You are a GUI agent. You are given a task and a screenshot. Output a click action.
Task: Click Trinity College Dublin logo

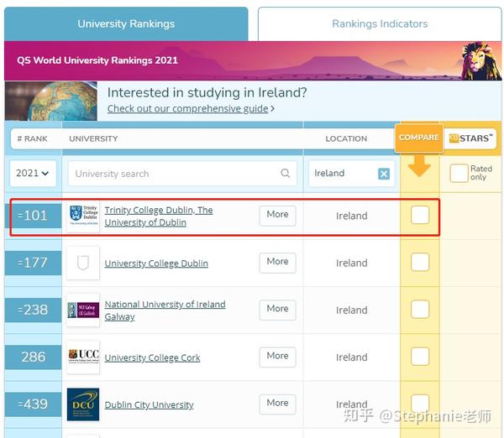point(83,216)
